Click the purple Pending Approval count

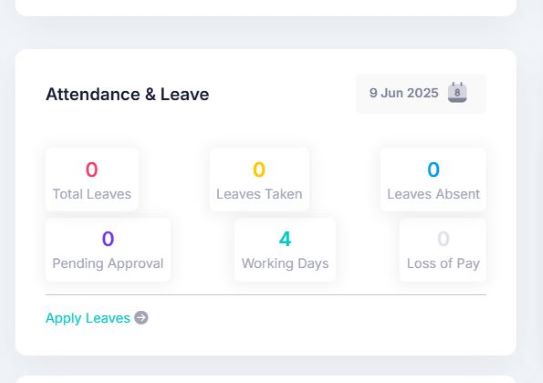pos(108,239)
